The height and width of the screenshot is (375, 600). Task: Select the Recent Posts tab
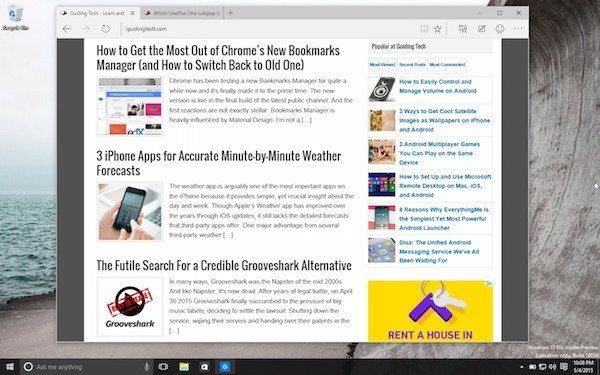(x=412, y=65)
